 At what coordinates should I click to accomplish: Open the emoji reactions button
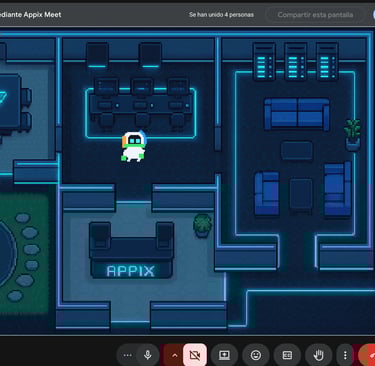coord(256,355)
